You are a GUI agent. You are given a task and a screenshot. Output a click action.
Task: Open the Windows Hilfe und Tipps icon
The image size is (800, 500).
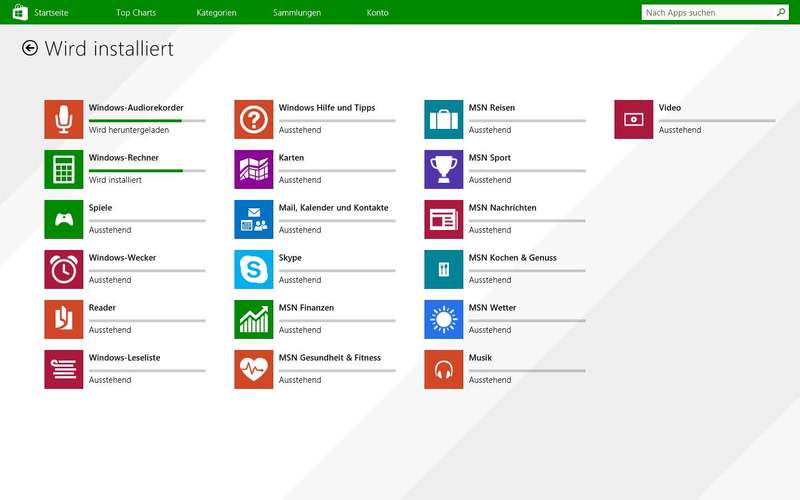point(254,119)
